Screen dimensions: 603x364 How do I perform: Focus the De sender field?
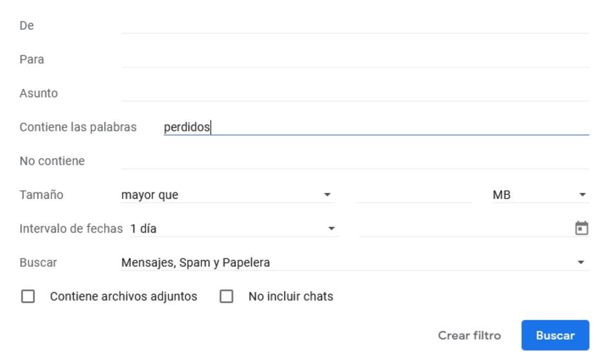(355, 25)
